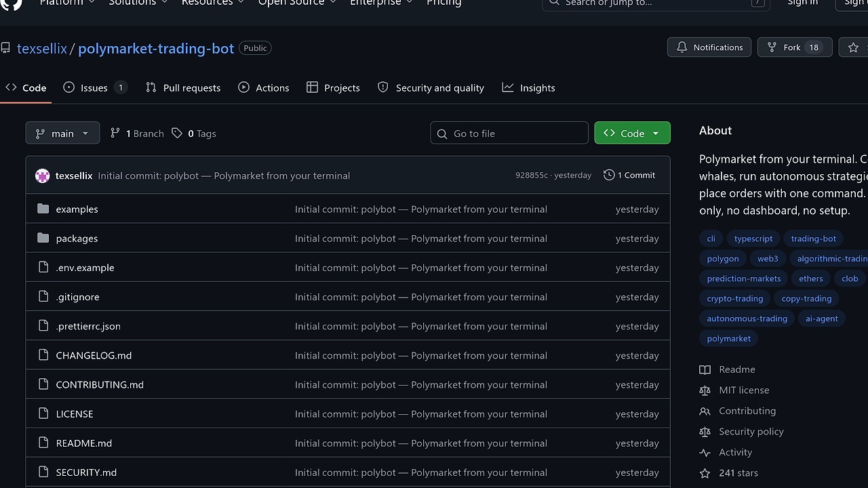Click the .gitignore file icon
This screenshot has width=868, height=488.
click(x=43, y=296)
